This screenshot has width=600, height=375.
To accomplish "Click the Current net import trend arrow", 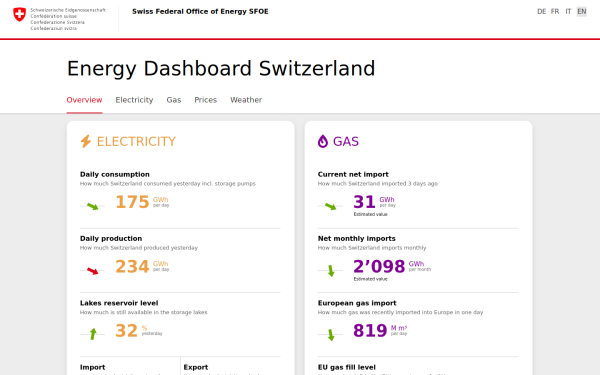I will point(330,206).
